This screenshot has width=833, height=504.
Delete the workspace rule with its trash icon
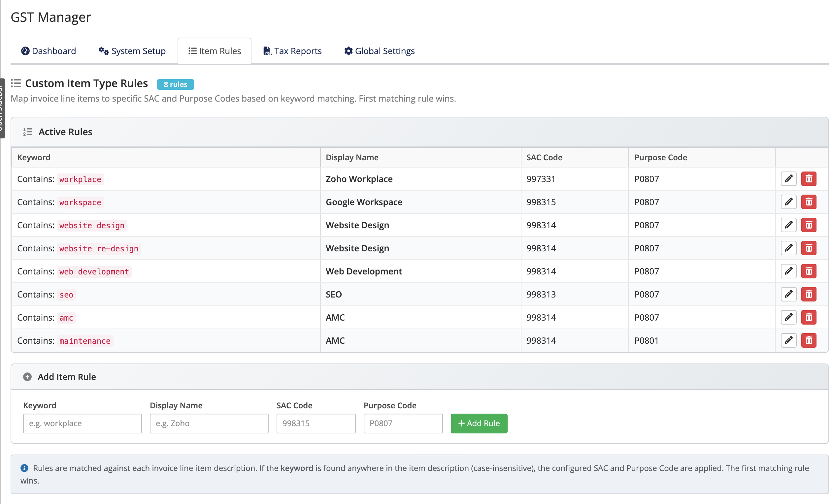[x=809, y=202]
